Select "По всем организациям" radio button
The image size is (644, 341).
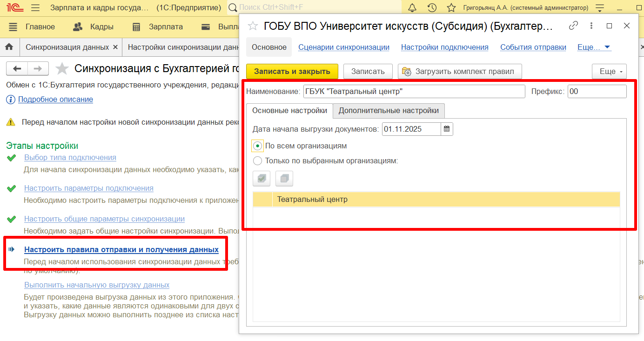(x=257, y=146)
